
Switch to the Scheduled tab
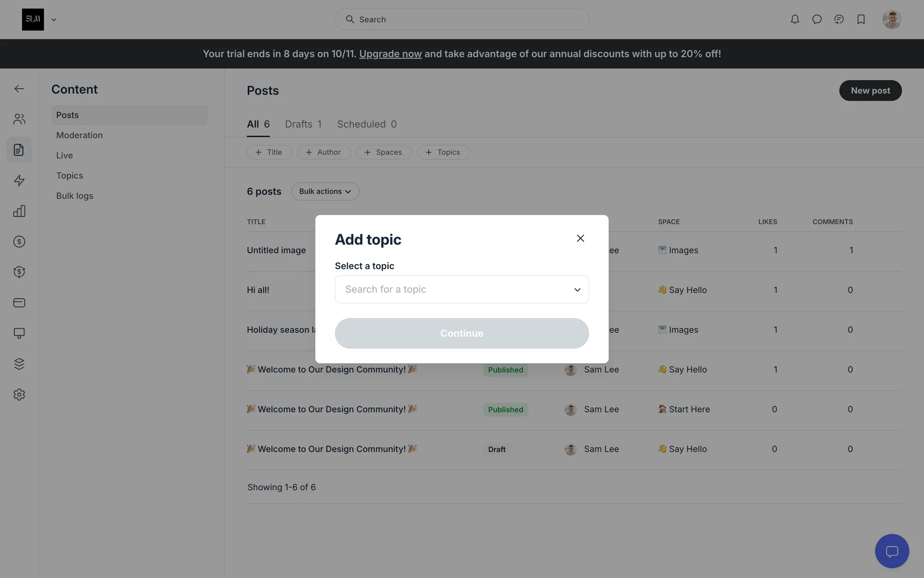(x=367, y=124)
